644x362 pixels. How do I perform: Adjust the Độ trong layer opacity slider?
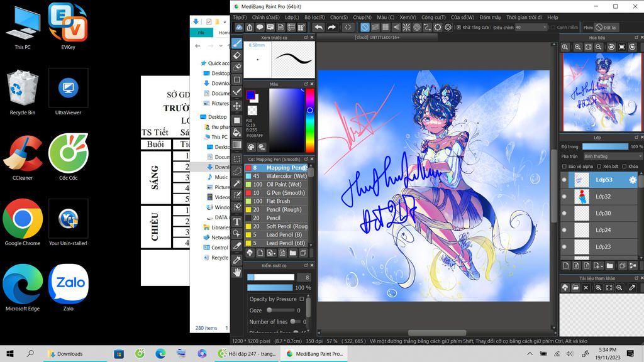pos(606,146)
